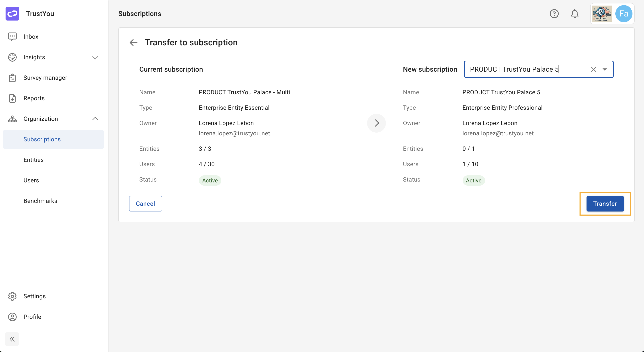Click the Insights gauge icon
This screenshot has height=352, width=644.
[12, 57]
